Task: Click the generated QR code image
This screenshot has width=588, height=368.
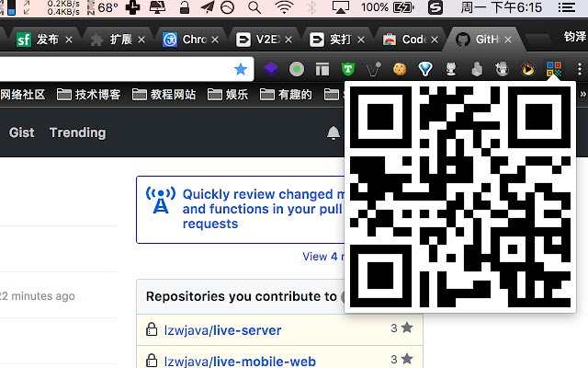Action: pyautogui.click(x=460, y=196)
